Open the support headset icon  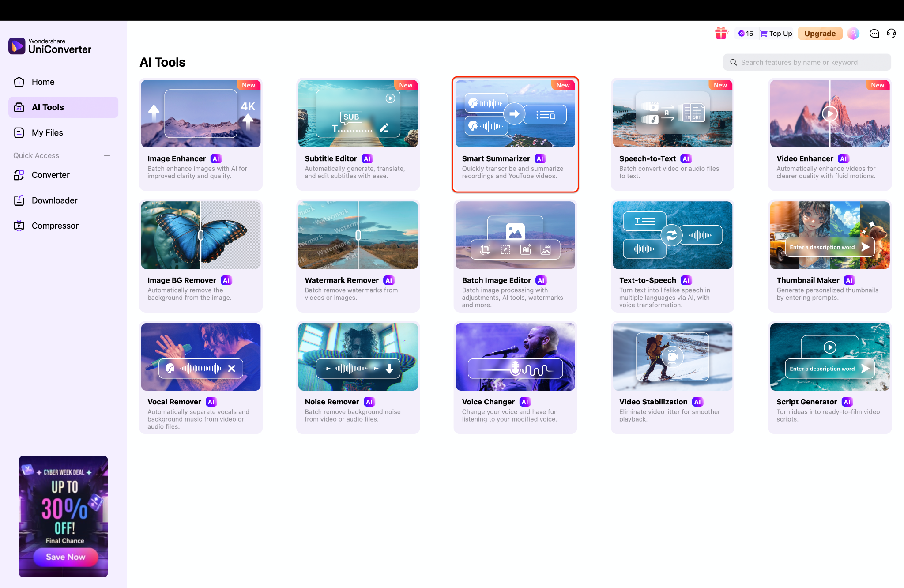891,33
